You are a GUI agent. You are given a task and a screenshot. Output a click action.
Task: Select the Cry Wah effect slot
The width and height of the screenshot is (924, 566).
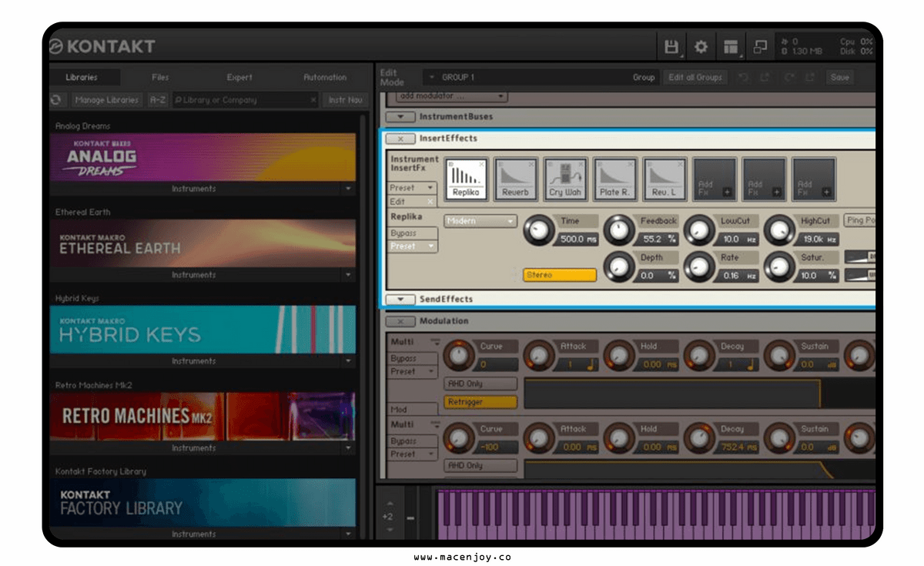tap(566, 179)
